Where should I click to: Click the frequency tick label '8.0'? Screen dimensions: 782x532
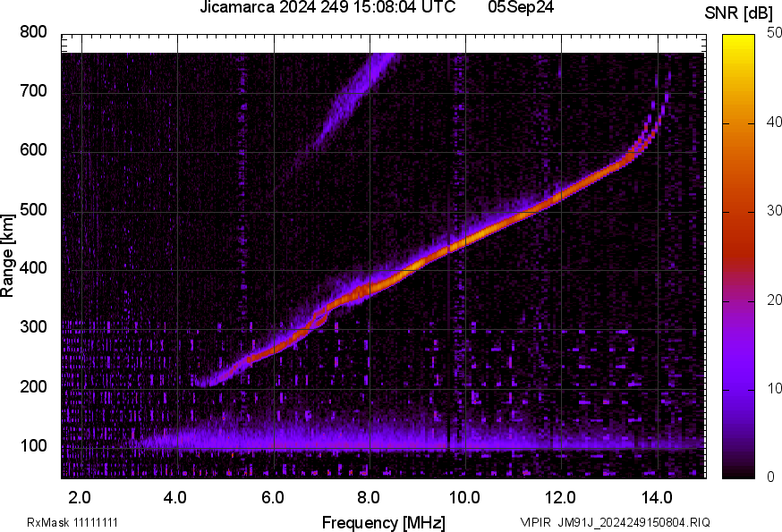pos(368,497)
